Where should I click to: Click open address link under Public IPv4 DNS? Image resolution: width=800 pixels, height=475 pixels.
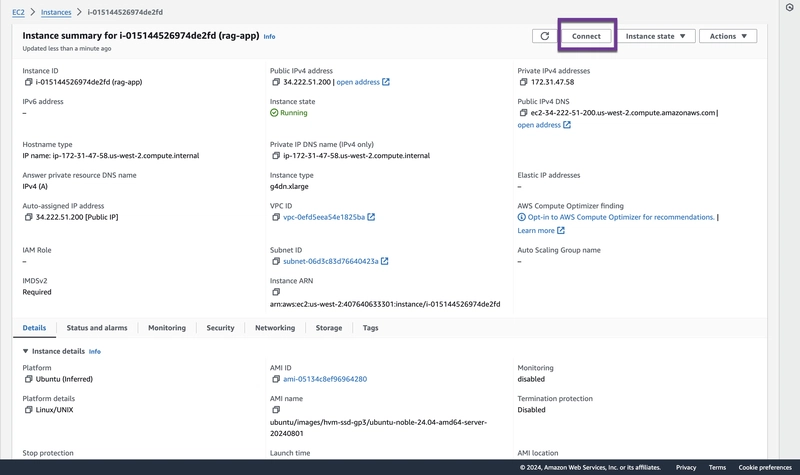pyautogui.click(x=539, y=125)
